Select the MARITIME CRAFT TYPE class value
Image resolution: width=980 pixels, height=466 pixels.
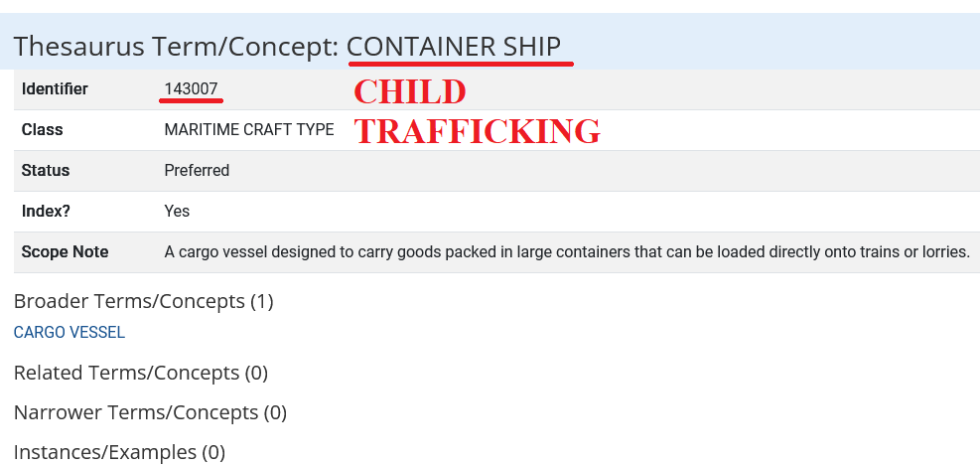coord(248,130)
